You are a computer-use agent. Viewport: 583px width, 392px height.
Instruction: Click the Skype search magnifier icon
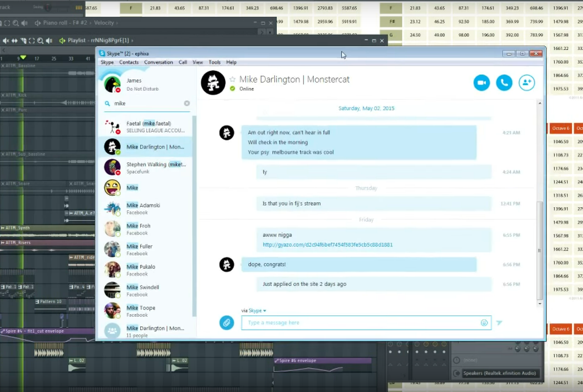click(x=107, y=104)
